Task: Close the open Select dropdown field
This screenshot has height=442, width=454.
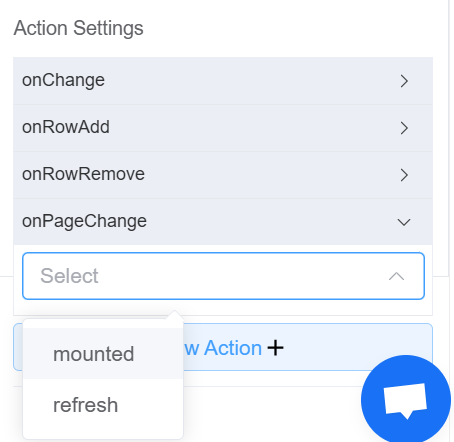Action: tap(223, 276)
